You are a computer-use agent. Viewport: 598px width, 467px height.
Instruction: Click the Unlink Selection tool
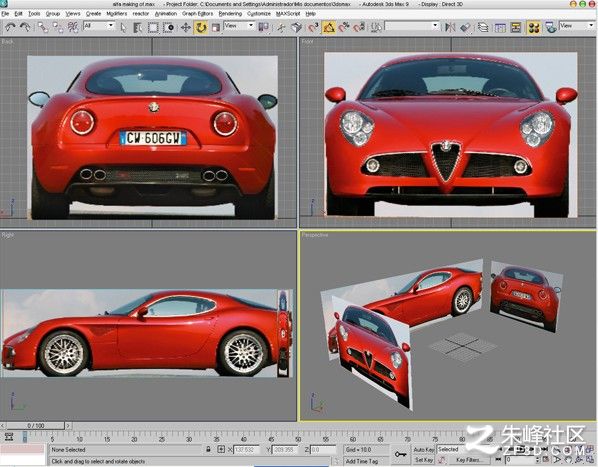[58, 27]
